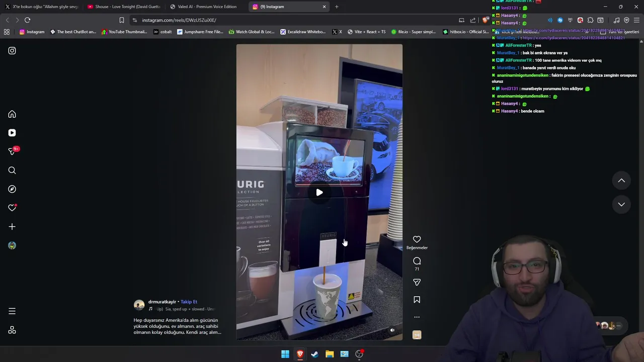This screenshot has height=362, width=644.
Task: Open notifications heart in sidebar
Action: (x=12, y=208)
